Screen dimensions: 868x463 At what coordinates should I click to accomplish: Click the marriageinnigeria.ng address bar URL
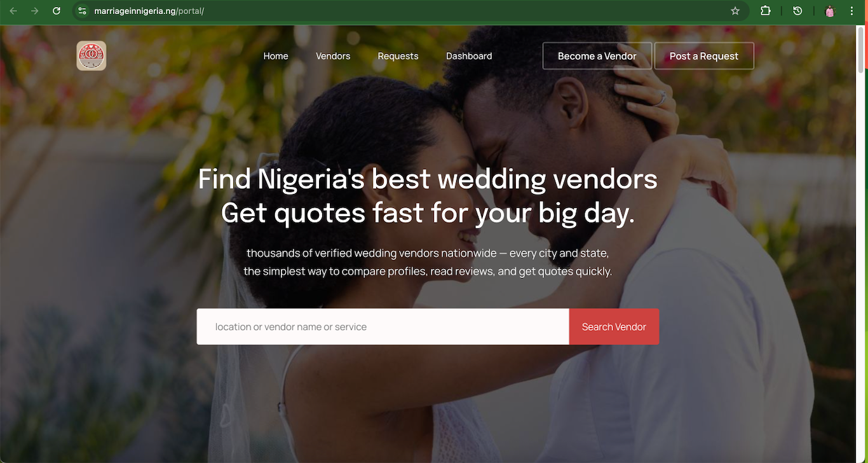tap(149, 11)
